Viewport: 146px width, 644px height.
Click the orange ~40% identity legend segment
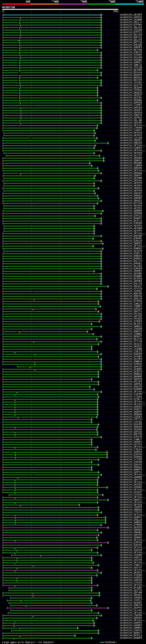coord(45,4)
